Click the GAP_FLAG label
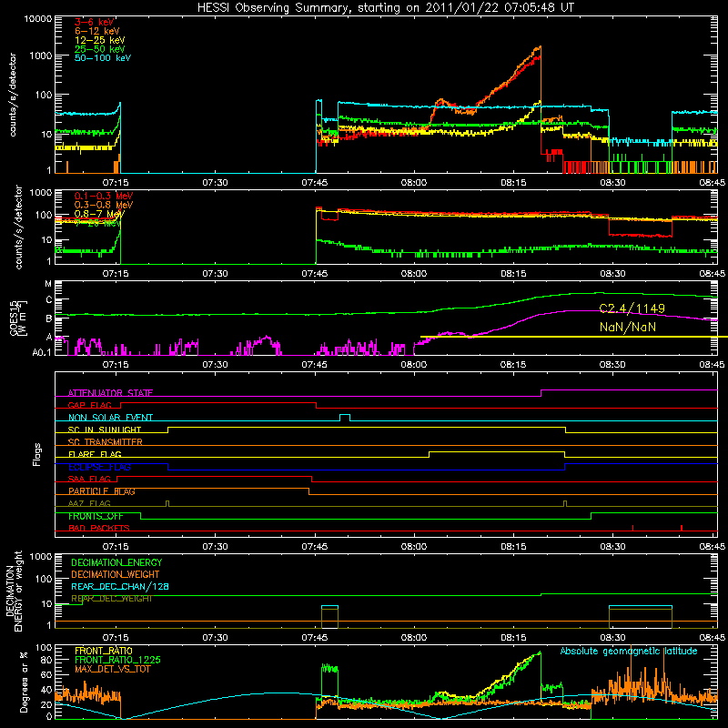This screenshot has height=728, width=728. [x=90, y=405]
